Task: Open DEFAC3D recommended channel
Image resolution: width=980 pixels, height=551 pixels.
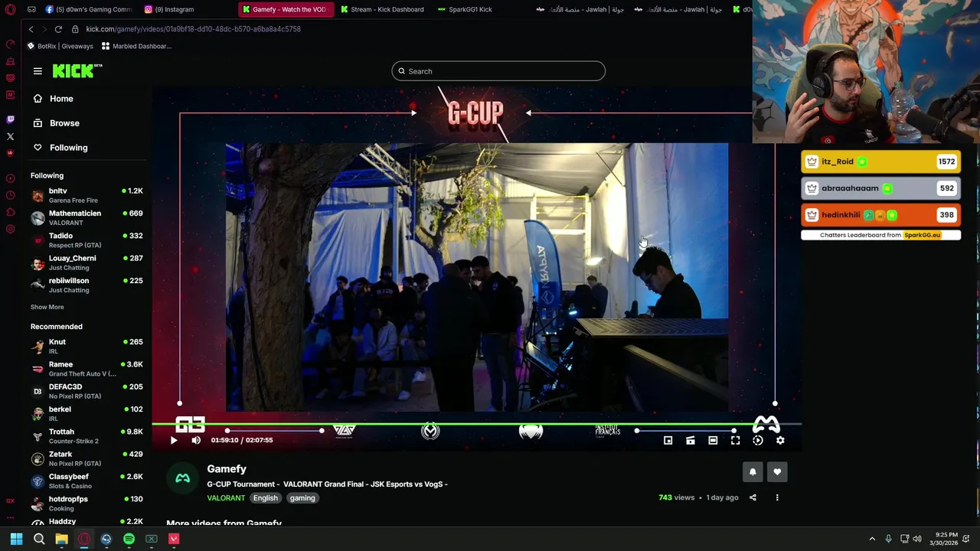Action: coord(87,391)
